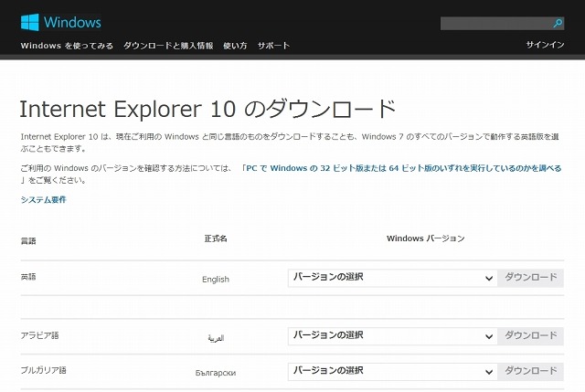The image size is (585, 392).
Task: Click the '言語' column header
Action: pyautogui.click(x=28, y=241)
